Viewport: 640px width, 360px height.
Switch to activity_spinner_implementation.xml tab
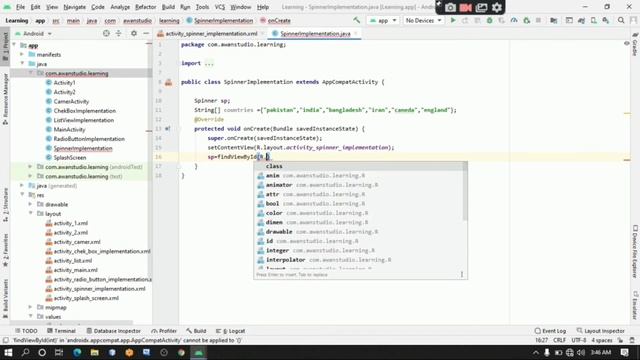coord(211,33)
